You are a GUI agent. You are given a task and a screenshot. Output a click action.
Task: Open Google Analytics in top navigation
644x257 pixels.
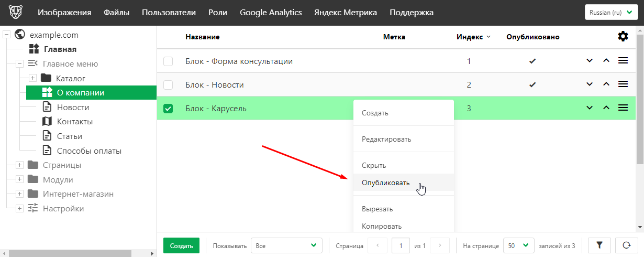tap(271, 12)
